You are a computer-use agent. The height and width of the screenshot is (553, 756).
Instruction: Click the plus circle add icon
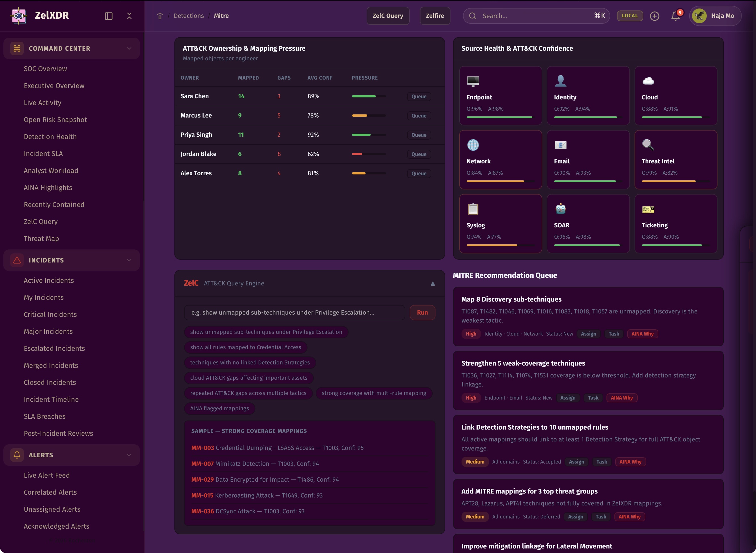(x=654, y=16)
